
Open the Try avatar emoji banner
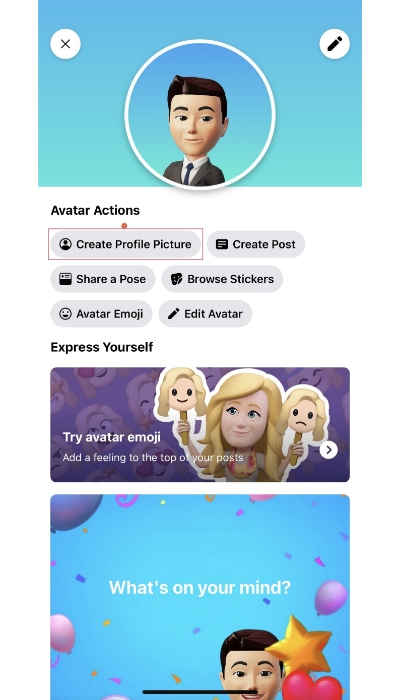[200, 425]
